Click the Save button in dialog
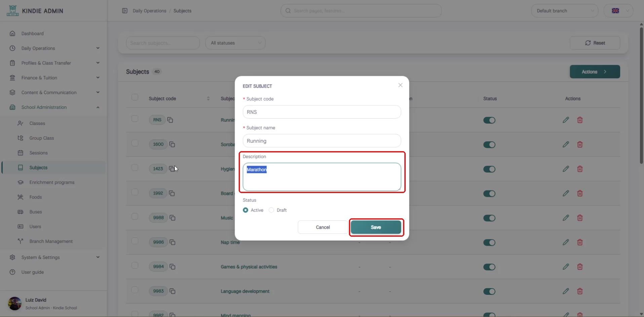This screenshot has height=317, width=644. 376,227
